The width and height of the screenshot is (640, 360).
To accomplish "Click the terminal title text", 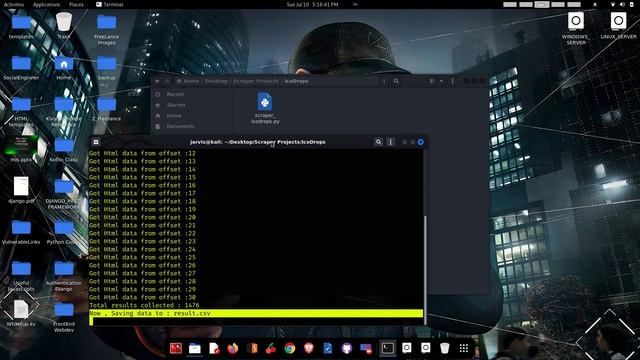I will coord(258,142).
